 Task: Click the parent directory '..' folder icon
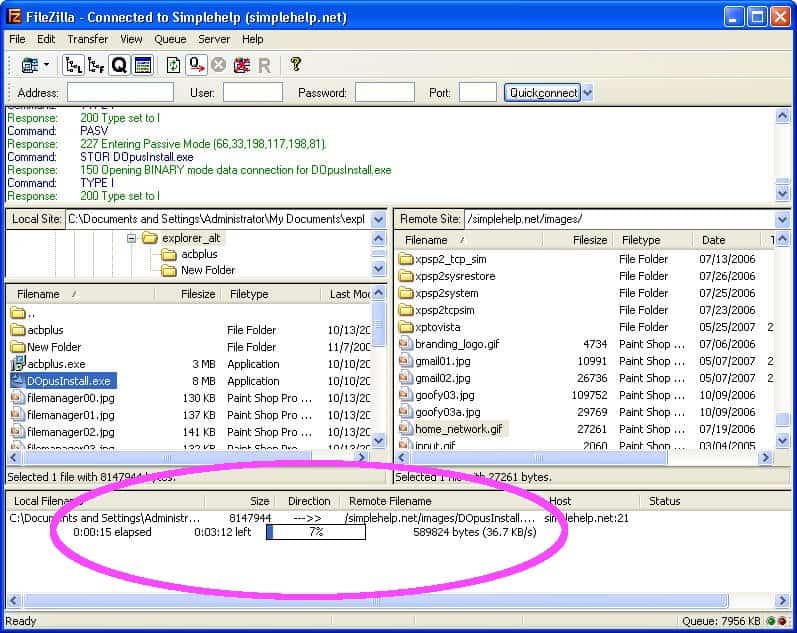(x=18, y=313)
